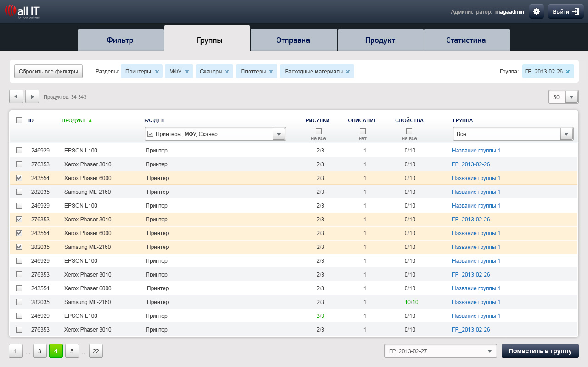The width and height of the screenshot is (588, 367).
Task: Remove the Плоттеры filter tag
Action: pos(271,72)
